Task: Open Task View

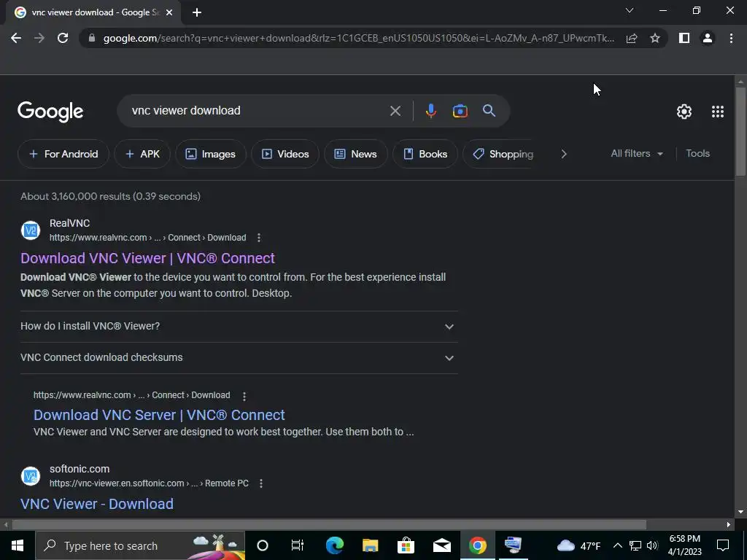Action: click(x=298, y=545)
